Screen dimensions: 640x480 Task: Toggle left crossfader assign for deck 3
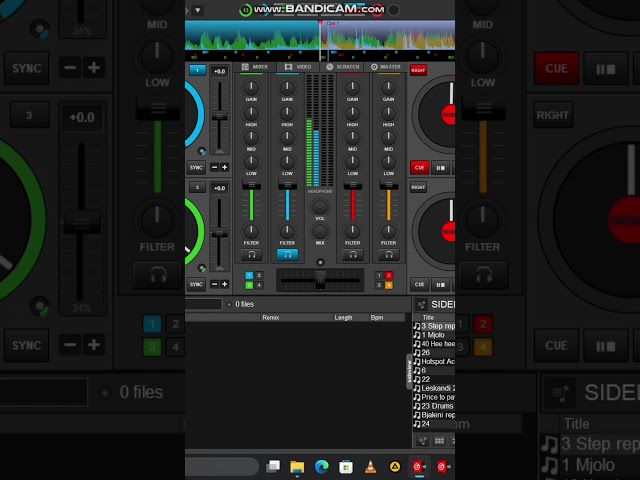click(x=249, y=285)
